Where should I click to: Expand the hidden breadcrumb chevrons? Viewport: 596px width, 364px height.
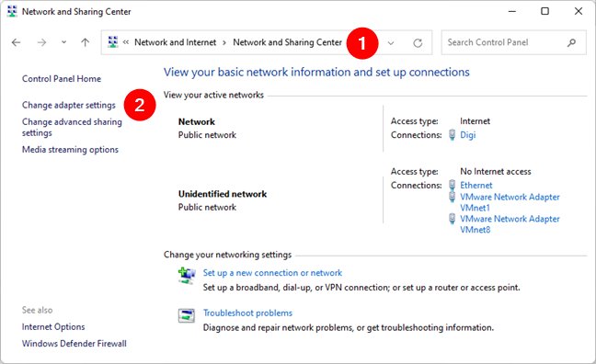pyautogui.click(x=126, y=42)
